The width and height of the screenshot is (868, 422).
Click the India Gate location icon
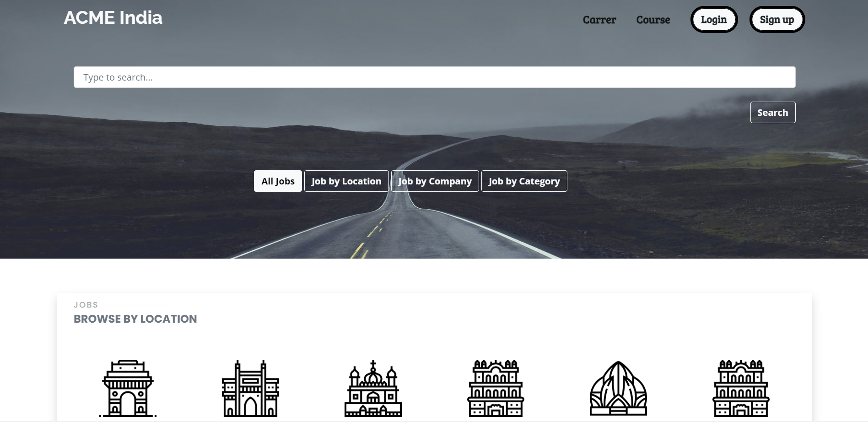(x=128, y=388)
